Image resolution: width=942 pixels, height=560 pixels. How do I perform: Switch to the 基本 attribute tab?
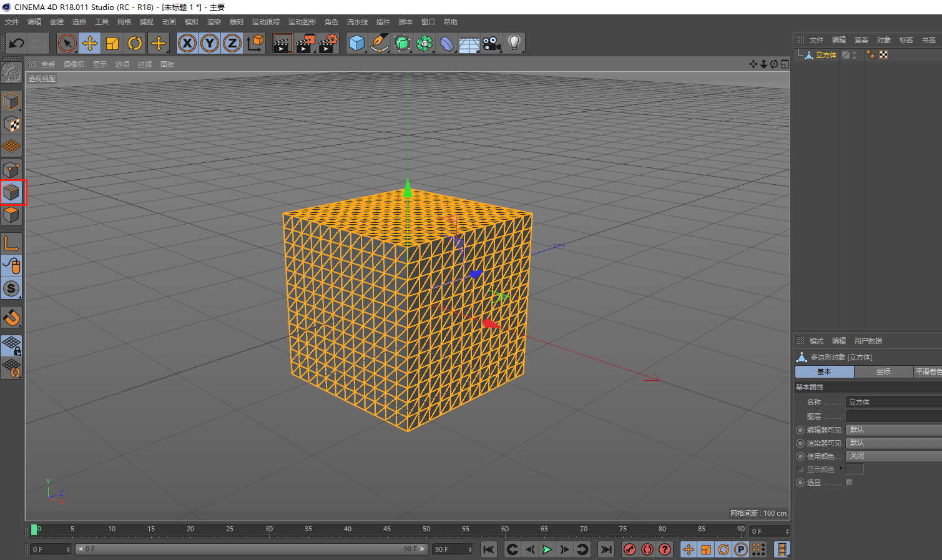click(824, 371)
